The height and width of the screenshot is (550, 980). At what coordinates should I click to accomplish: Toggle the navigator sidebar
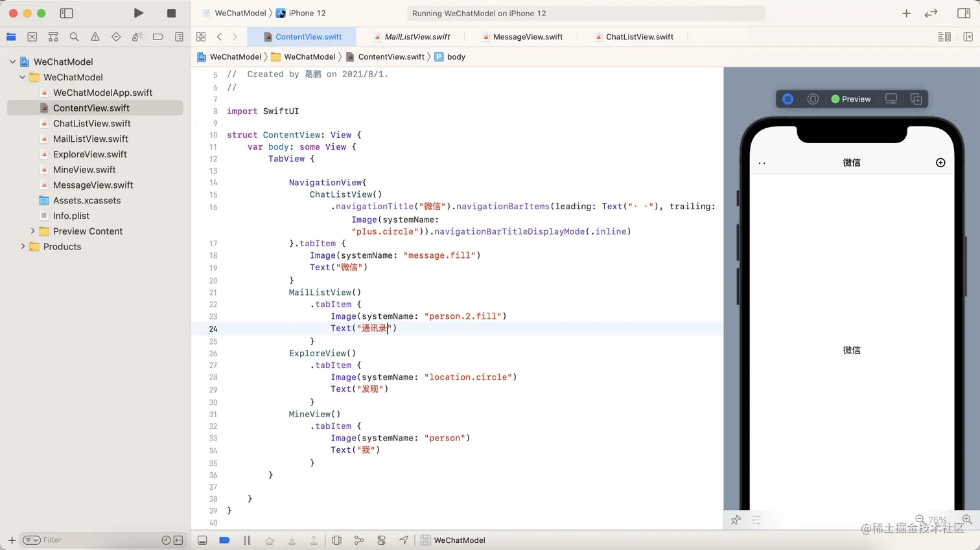tap(66, 13)
